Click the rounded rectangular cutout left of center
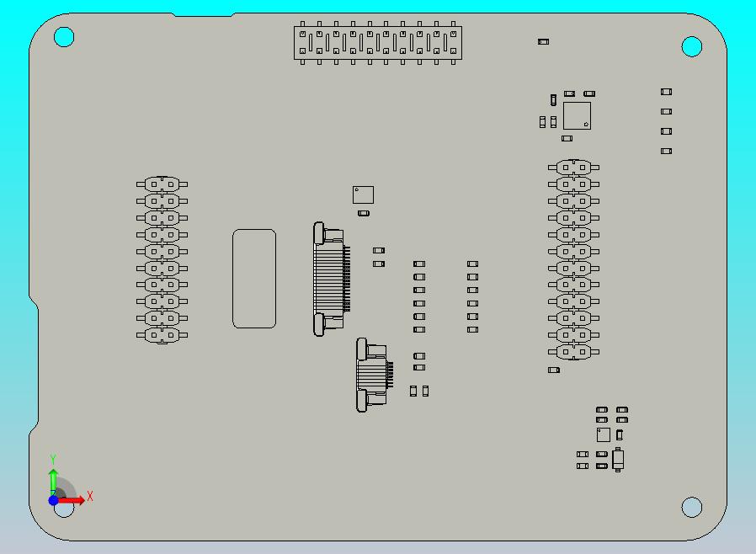Image resolution: width=756 pixels, height=554 pixels. 254,276
